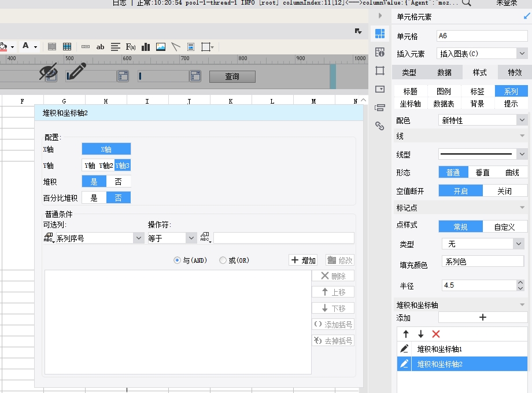Set 形态 to 曲线
Screen dimensions: 532x393
(x=512, y=172)
